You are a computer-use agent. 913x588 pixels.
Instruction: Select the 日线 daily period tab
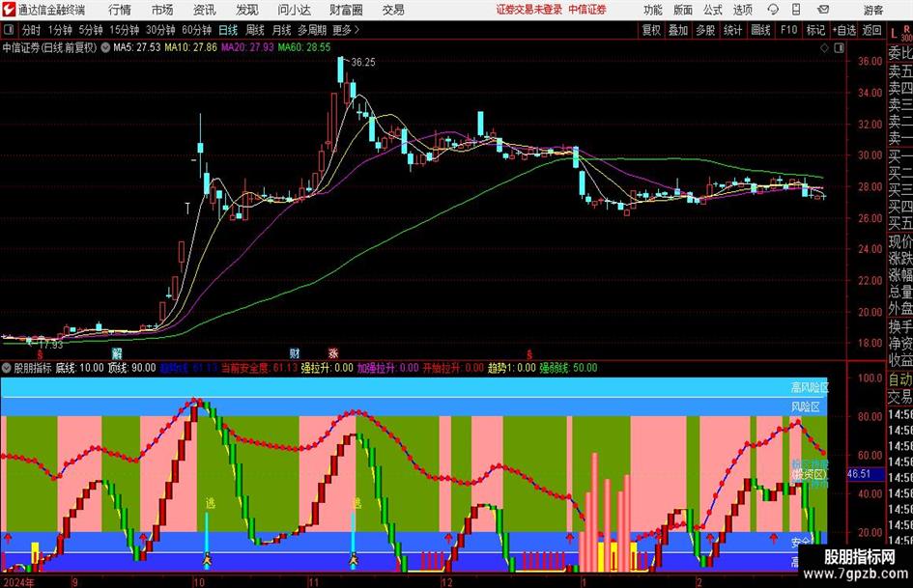point(228,30)
